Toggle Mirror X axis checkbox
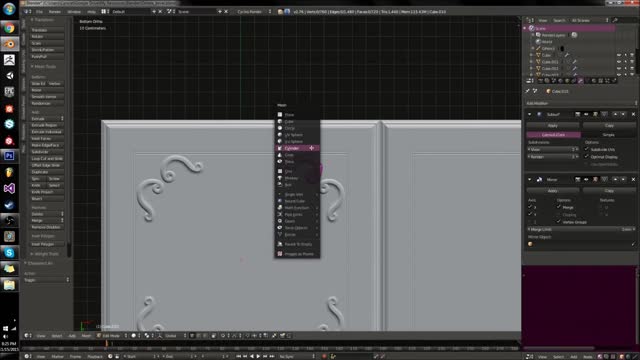 (x=530, y=207)
